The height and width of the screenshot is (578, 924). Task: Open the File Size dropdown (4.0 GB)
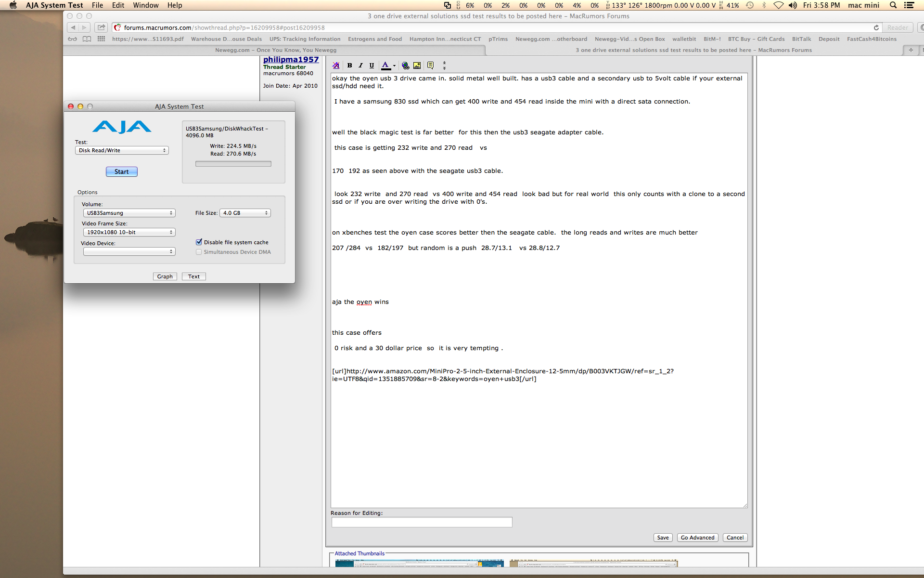[x=245, y=213]
